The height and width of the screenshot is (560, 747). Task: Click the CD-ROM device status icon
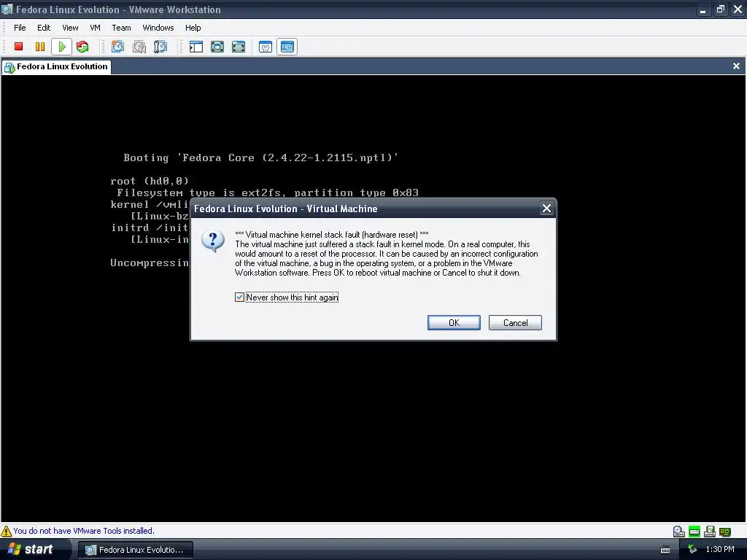pyautogui.click(x=679, y=532)
